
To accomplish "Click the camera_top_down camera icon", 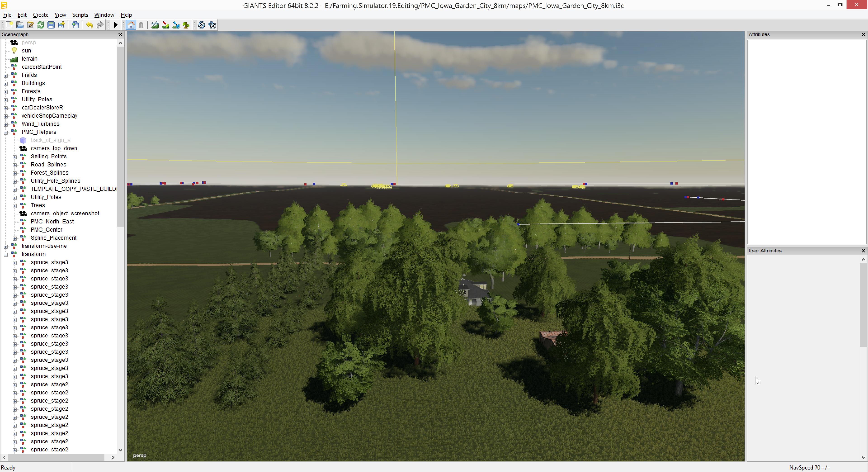I will 23,148.
